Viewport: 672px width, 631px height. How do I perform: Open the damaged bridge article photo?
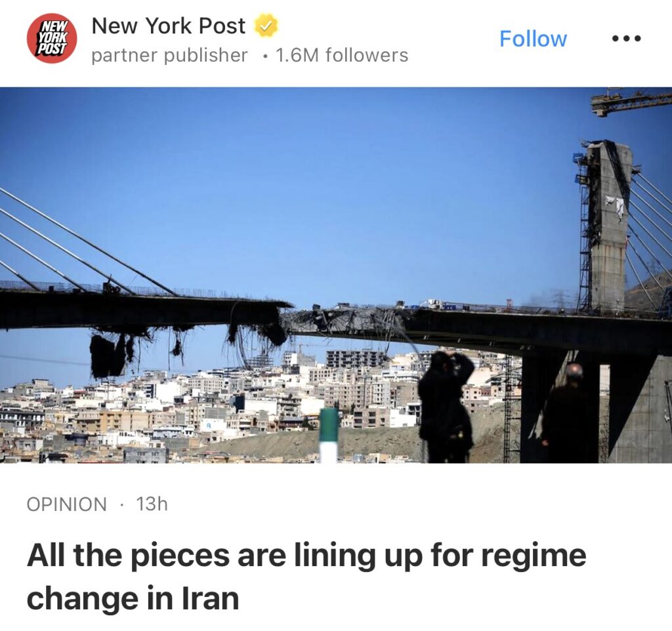click(x=336, y=275)
